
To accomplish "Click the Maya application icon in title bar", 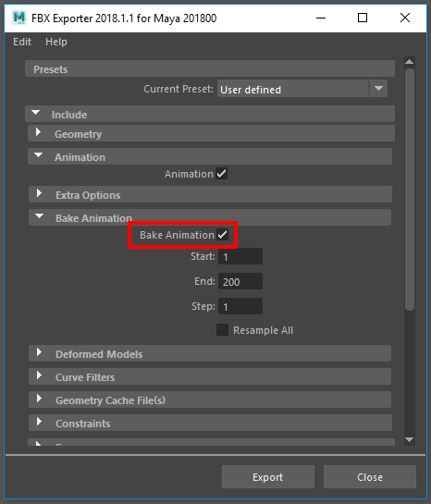I will tap(19, 18).
